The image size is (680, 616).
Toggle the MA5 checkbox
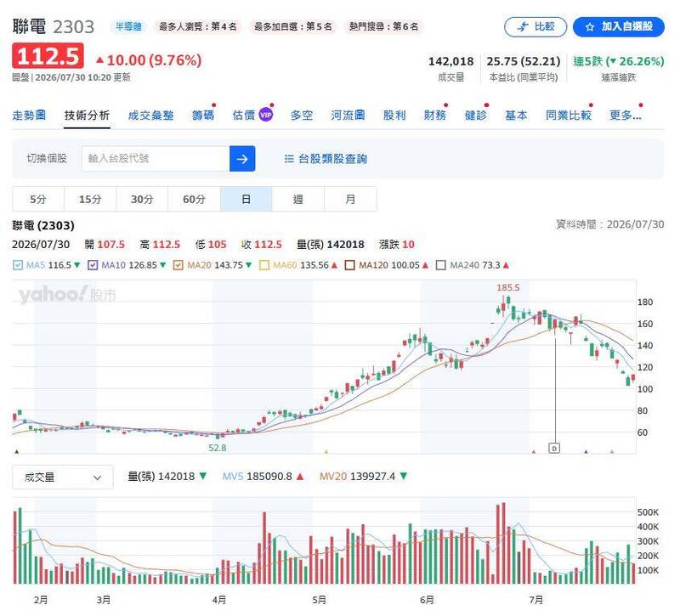18,265
